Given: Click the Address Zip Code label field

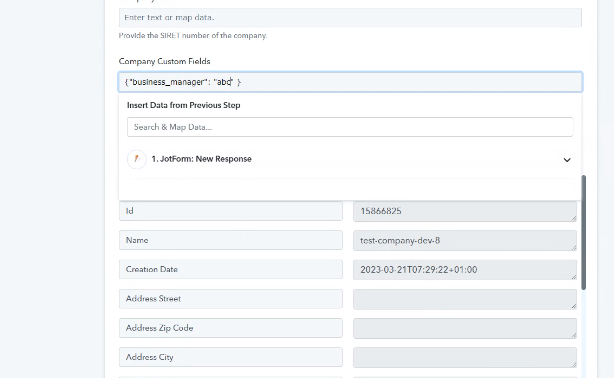Looking at the screenshot, I should coord(231,328).
